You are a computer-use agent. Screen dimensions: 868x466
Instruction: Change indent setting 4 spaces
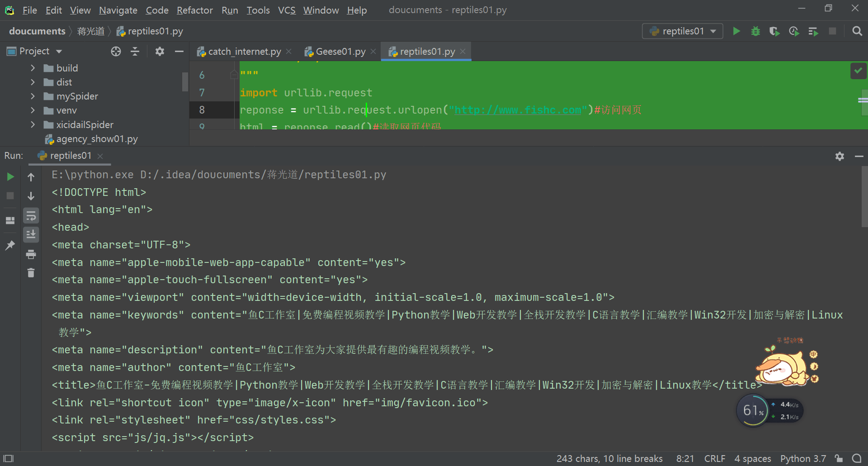click(753, 458)
